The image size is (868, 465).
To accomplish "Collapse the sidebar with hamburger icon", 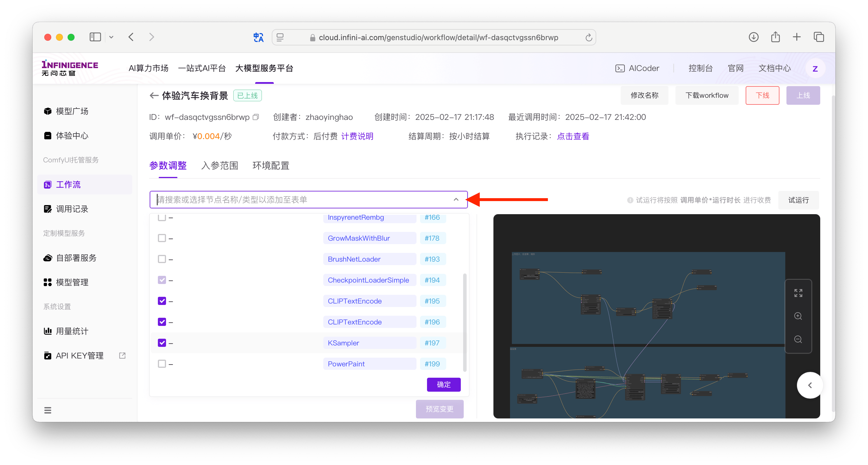I will [x=47, y=410].
